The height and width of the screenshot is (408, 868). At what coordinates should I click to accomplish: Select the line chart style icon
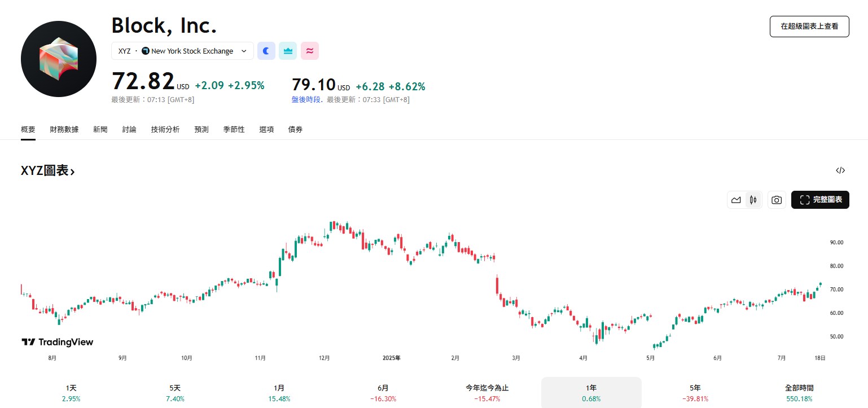point(736,199)
